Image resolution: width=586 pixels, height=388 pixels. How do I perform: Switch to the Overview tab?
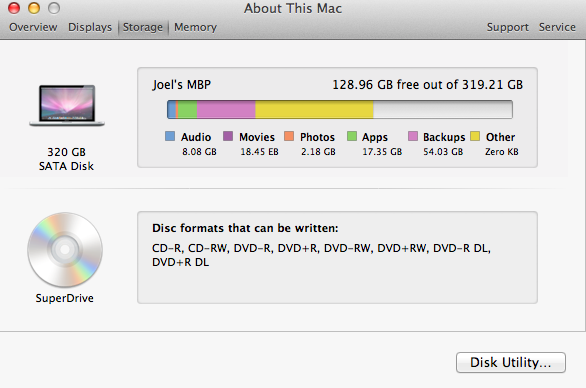33,27
